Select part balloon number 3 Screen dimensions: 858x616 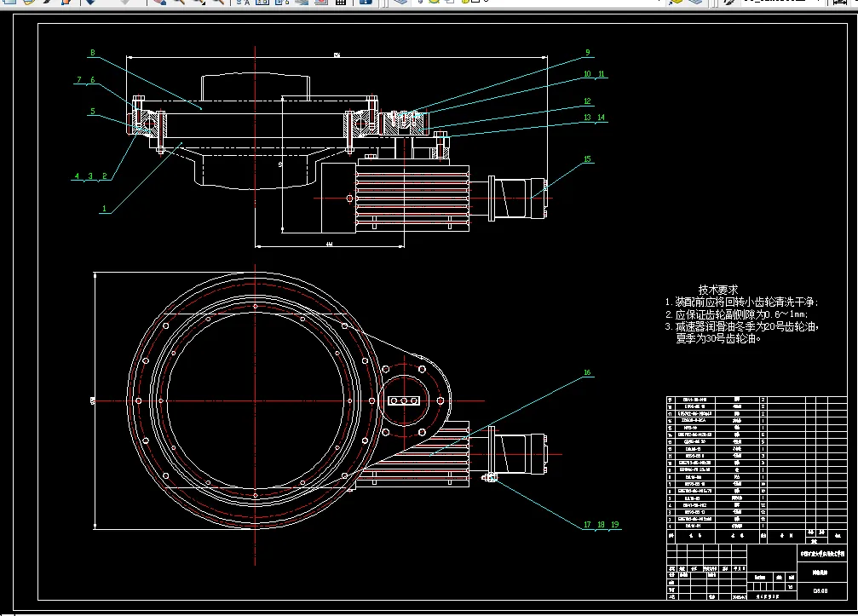coord(90,176)
